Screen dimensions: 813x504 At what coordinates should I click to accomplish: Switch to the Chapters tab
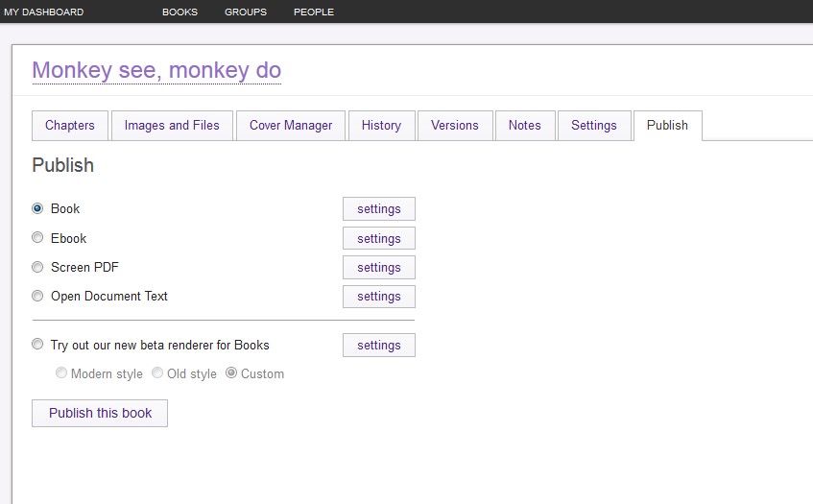70,126
